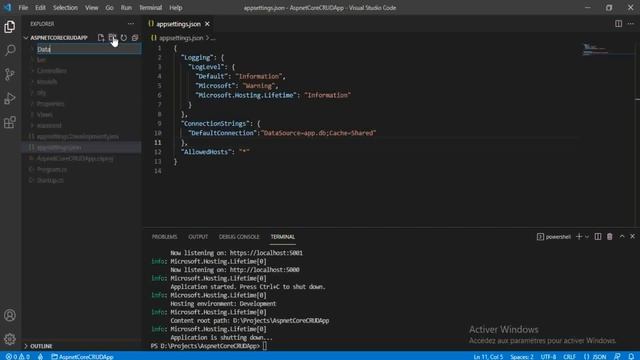Open the Search view in the activity bar
The image size is (640, 360).
click(x=10, y=50)
